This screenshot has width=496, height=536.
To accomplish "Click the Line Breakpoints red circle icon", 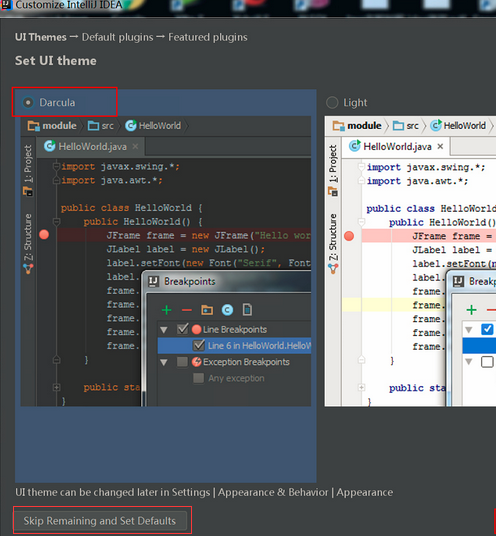I will pyautogui.click(x=197, y=330).
